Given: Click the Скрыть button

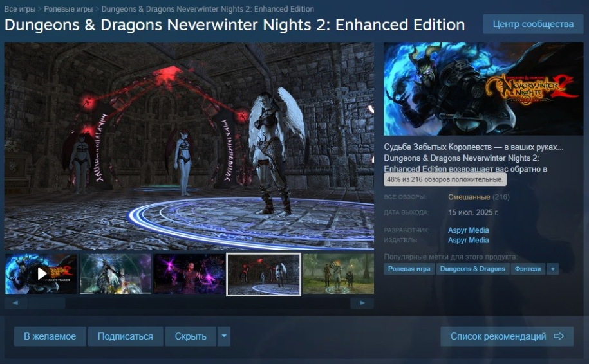Looking at the screenshot, I should 191,336.
